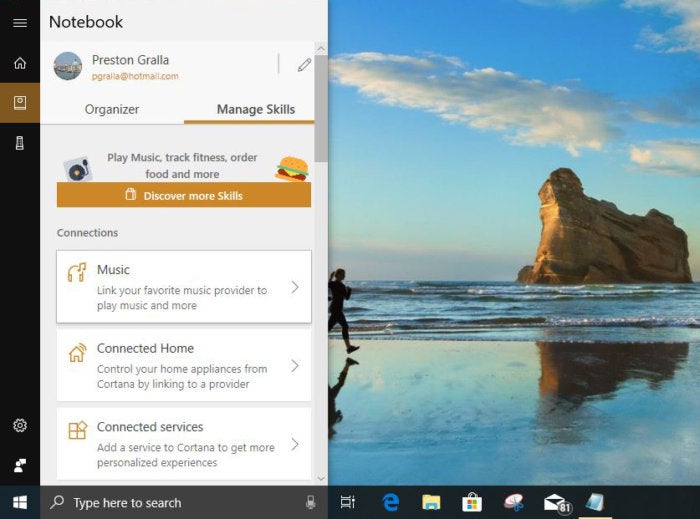Open Connected Home title text

point(145,348)
